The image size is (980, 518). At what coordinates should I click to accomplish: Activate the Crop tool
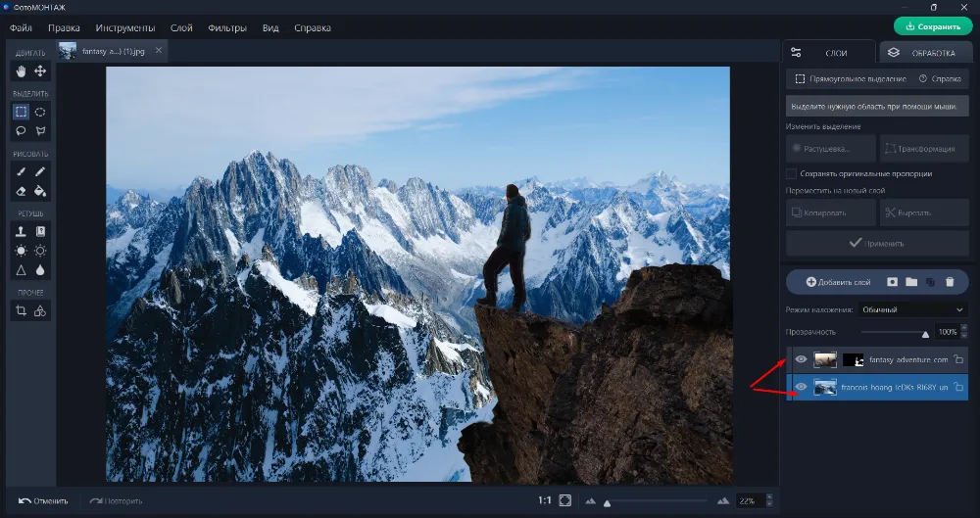point(22,311)
